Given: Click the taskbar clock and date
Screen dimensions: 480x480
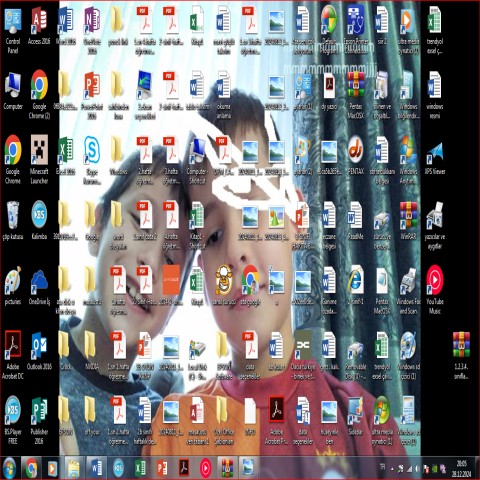Looking at the screenshot, I should tap(462, 469).
